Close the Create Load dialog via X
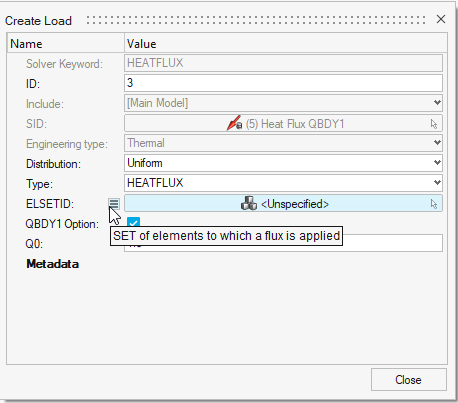 (441, 19)
